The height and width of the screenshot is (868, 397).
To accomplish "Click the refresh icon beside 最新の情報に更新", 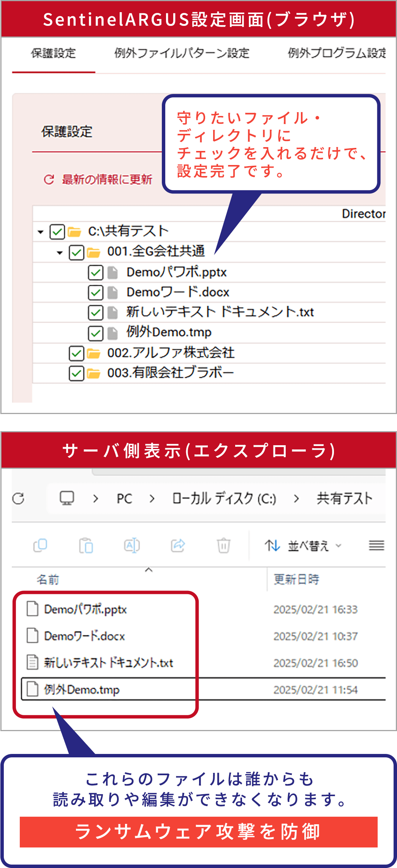I will coord(49,179).
